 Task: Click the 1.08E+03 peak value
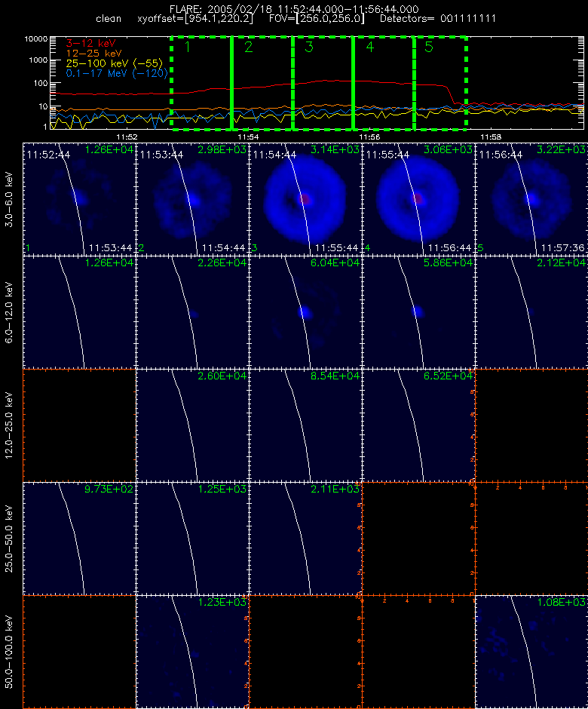coord(561,602)
